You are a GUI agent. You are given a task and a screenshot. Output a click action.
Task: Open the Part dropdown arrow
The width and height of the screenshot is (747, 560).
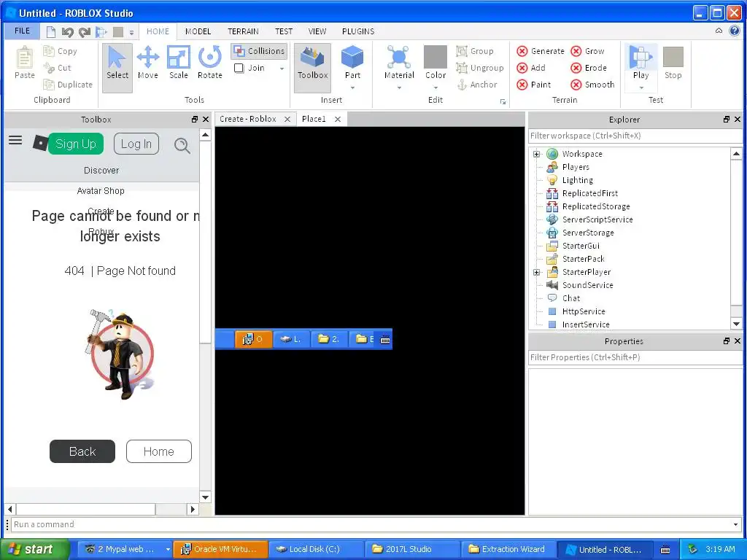(x=352, y=87)
